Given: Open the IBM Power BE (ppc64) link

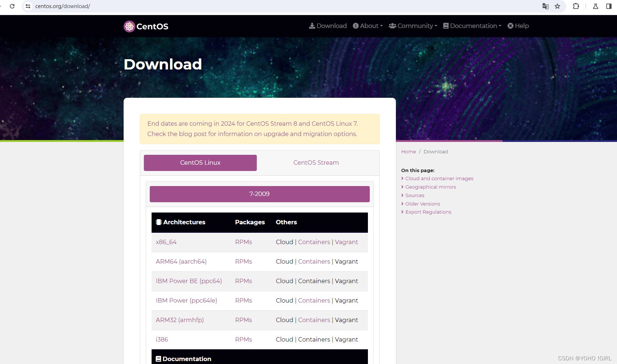Looking at the screenshot, I should pos(189,281).
